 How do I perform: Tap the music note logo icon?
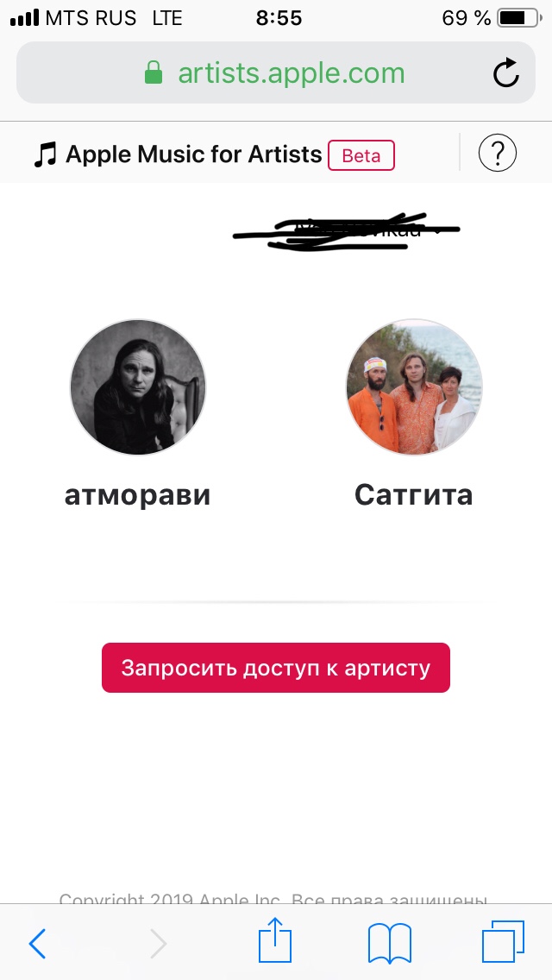coord(45,154)
